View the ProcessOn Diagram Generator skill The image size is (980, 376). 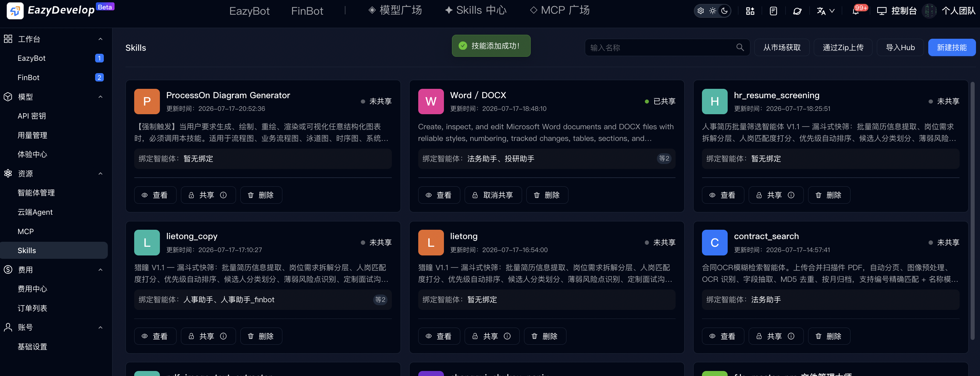(155, 195)
